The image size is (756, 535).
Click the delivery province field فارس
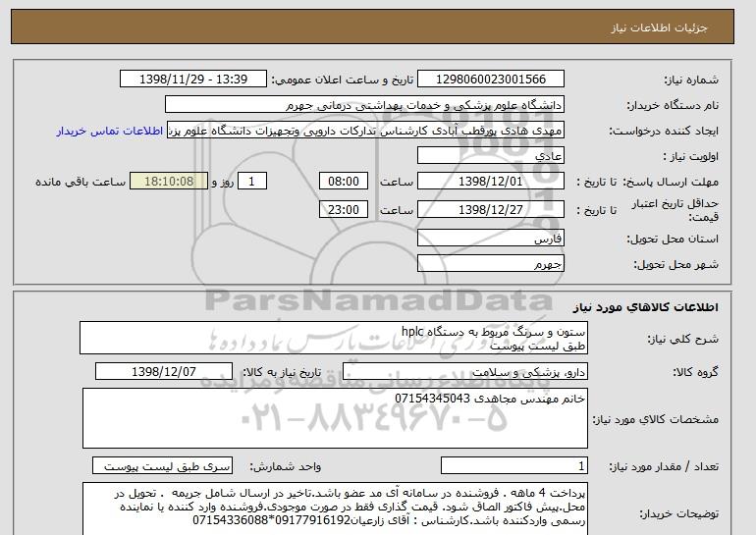(x=490, y=239)
